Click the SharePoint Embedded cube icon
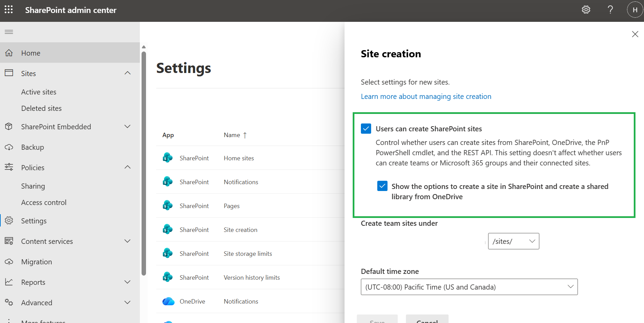The width and height of the screenshot is (644, 323). (x=9, y=127)
